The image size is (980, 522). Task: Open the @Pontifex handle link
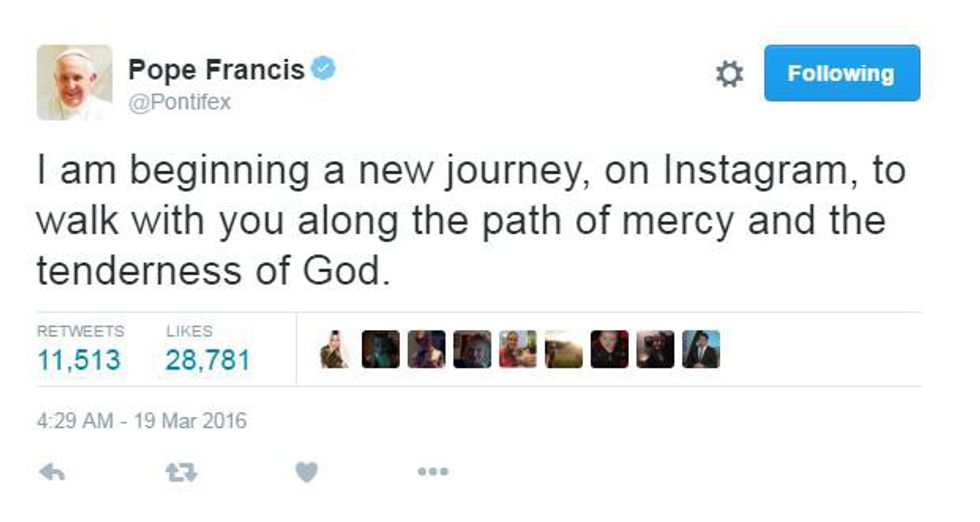[x=179, y=102]
